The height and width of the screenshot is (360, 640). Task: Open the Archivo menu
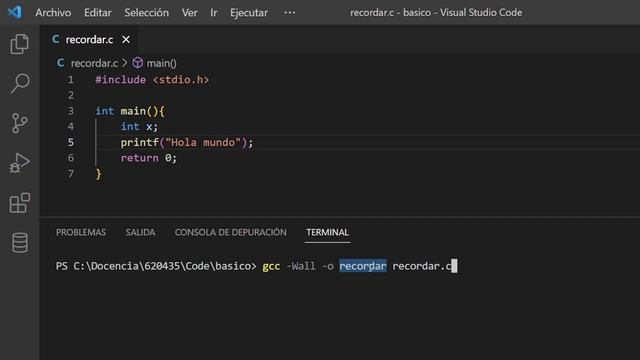pyautogui.click(x=53, y=13)
